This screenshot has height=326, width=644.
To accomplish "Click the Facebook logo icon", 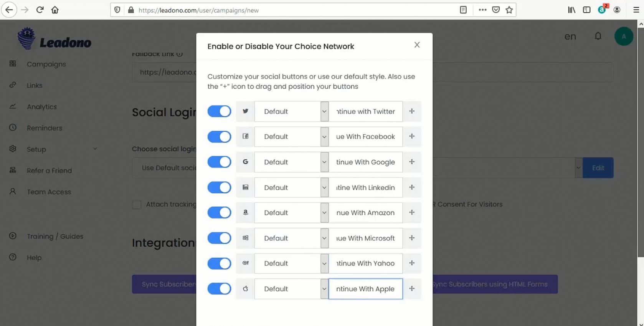I will [x=245, y=136].
